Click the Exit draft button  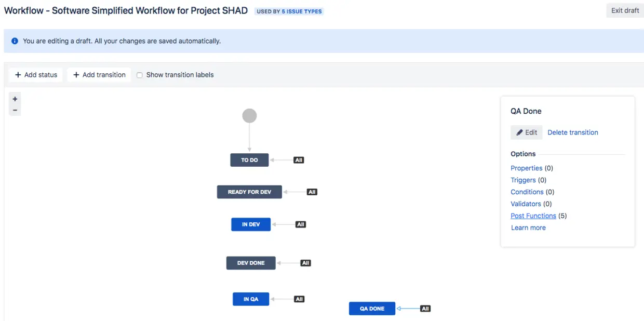[x=624, y=10]
